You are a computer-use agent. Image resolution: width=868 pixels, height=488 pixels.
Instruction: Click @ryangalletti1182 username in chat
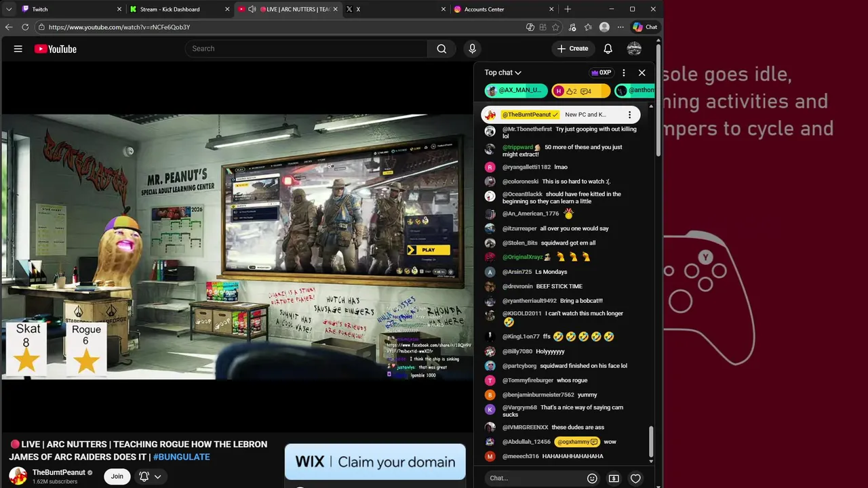[526, 167]
